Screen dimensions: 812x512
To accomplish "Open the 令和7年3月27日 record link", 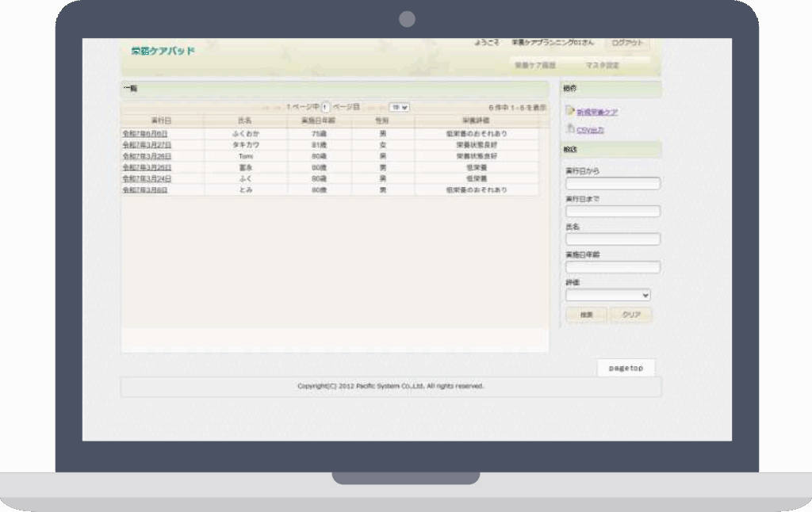I will pyautogui.click(x=147, y=145).
